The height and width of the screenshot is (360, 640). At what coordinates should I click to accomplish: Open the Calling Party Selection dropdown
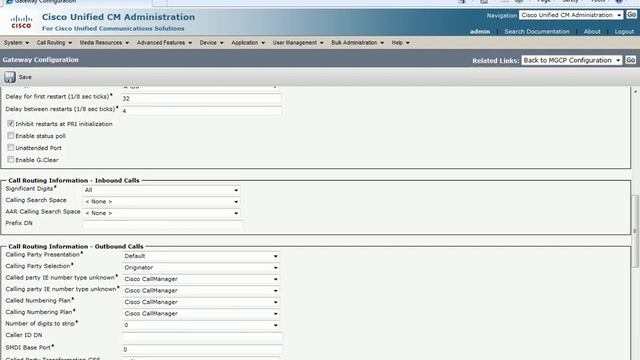[201, 267]
